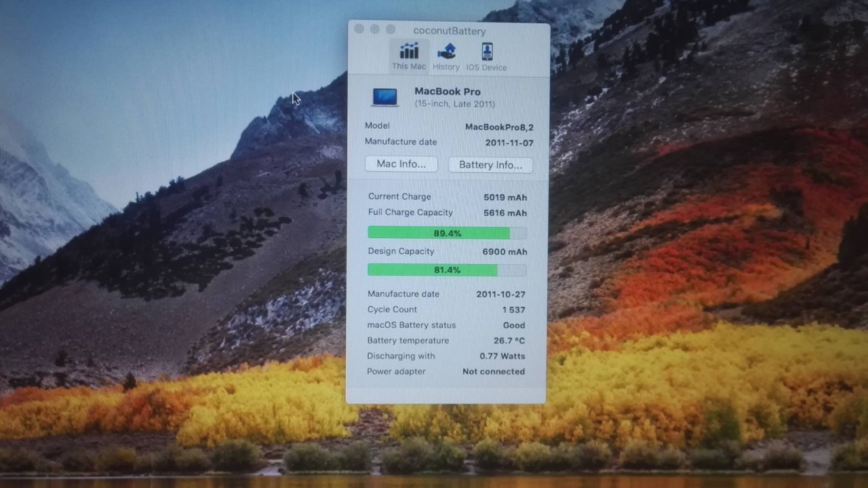Click the MacBook Pro laptop icon

[x=385, y=97]
